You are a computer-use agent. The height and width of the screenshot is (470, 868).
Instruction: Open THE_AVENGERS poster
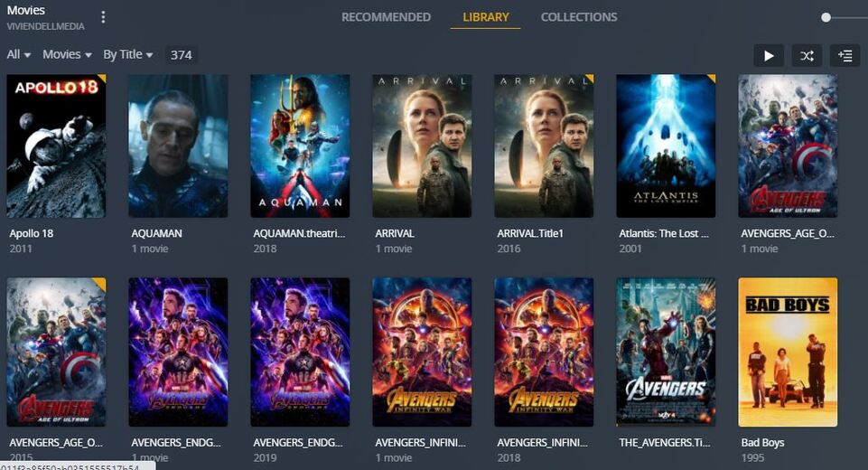point(666,352)
